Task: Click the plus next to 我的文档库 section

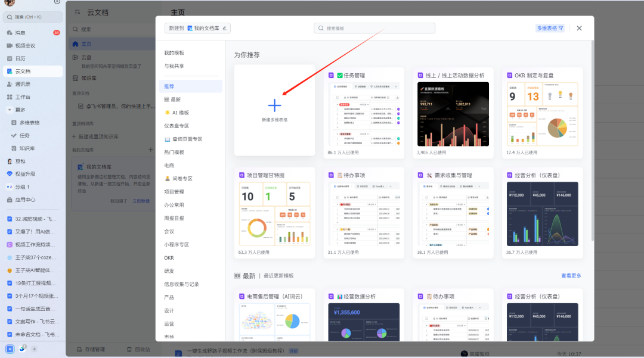Action: 150,150
